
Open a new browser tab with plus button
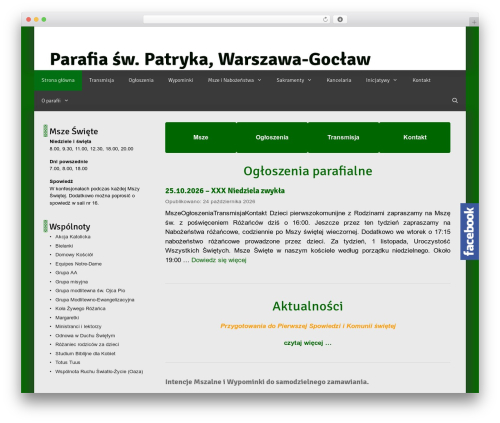(x=474, y=22)
